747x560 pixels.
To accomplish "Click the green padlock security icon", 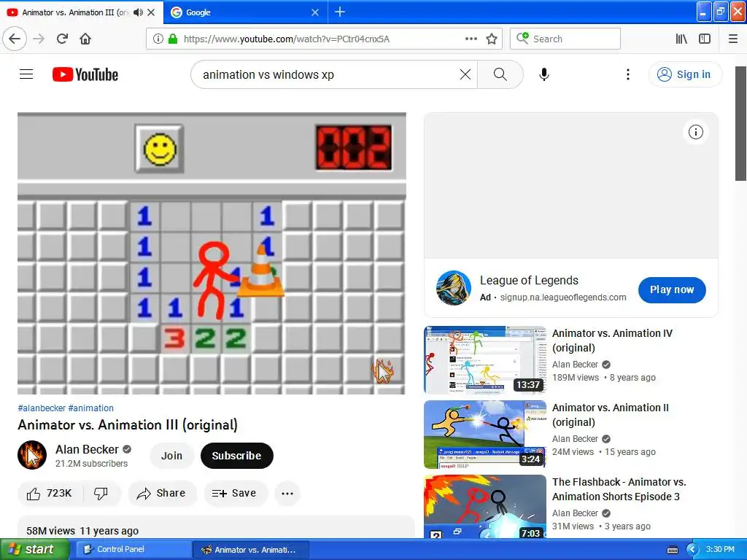I will (x=173, y=39).
